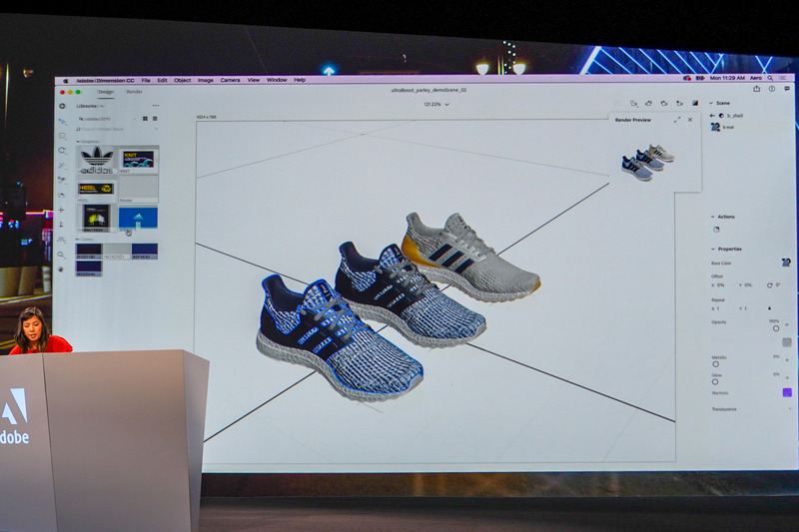Select the HEEL graphic thumbnail

(96, 189)
